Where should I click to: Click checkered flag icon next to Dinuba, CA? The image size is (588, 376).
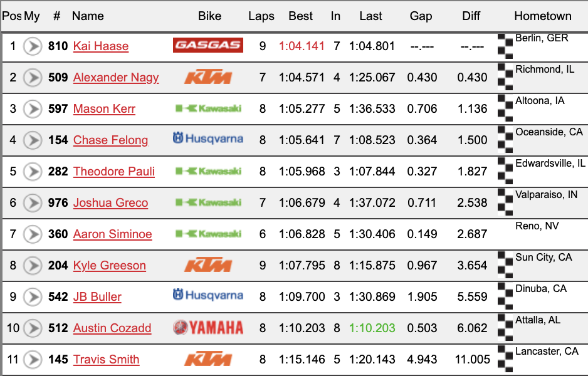click(505, 296)
